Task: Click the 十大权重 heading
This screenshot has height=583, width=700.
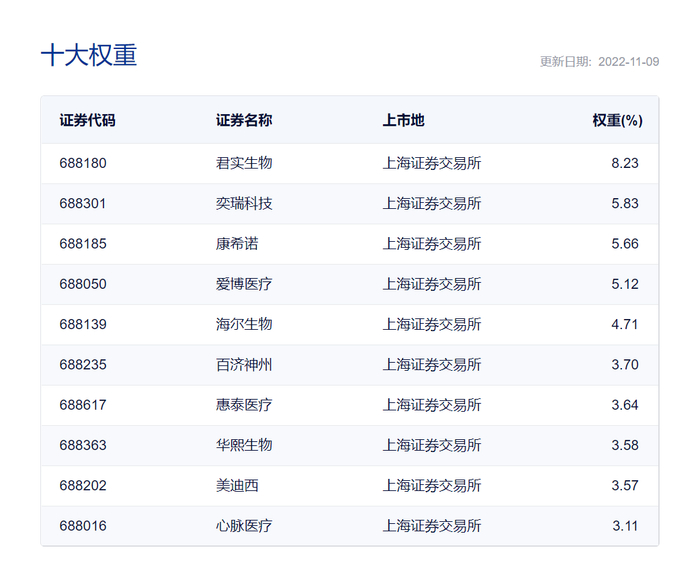Action: (89, 55)
